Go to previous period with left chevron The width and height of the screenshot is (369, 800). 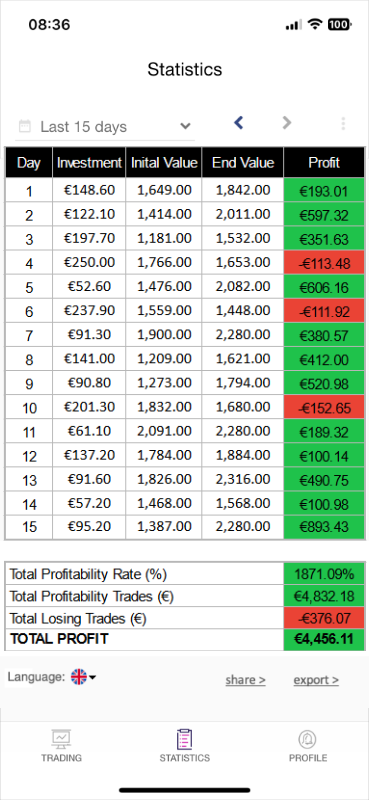238,122
